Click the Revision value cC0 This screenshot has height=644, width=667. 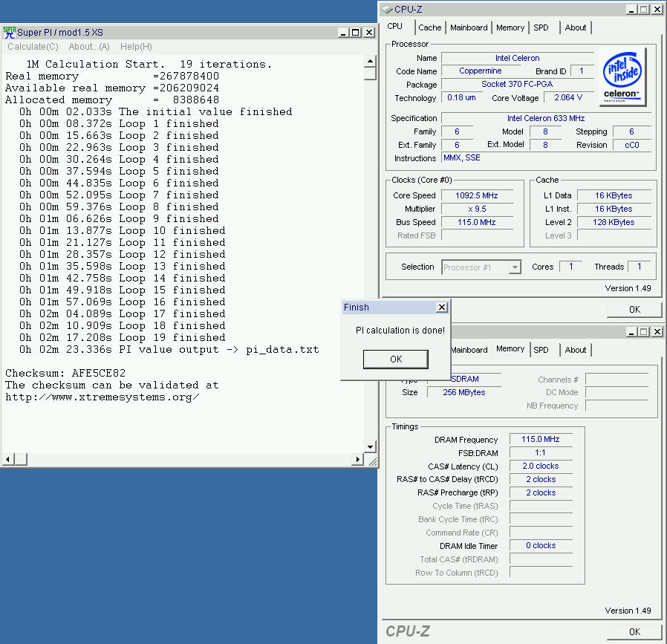[x=631, y=145]
